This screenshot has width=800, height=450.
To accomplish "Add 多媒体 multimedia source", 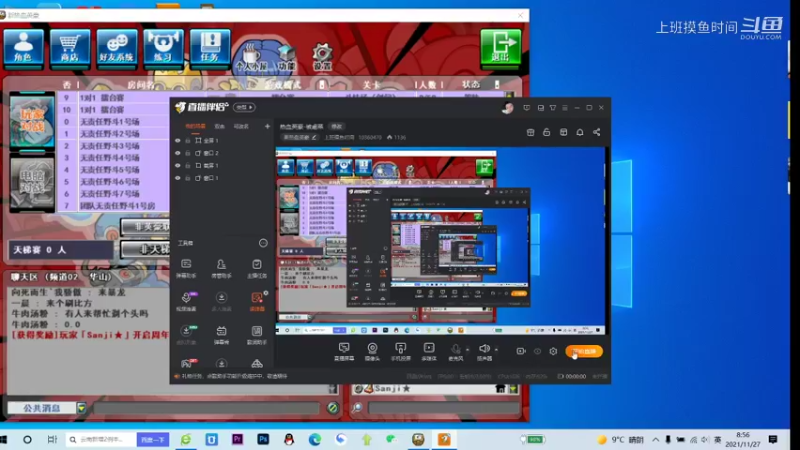I will 429,352.
